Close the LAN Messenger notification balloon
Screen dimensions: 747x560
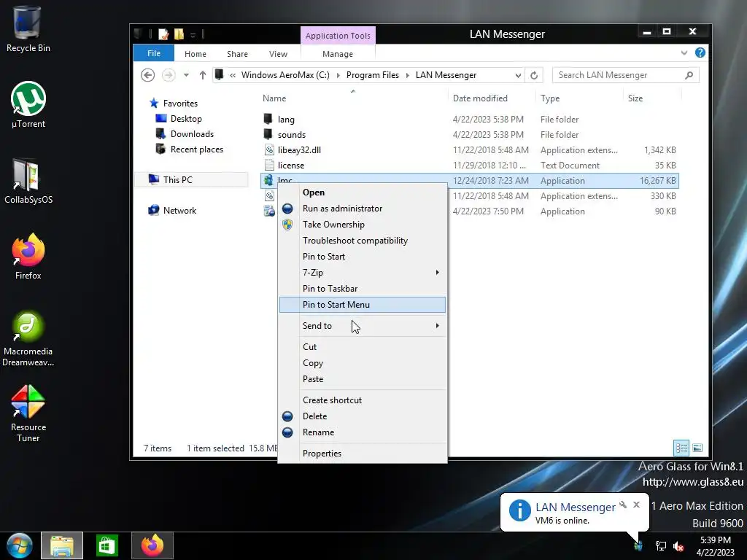(636, 505)
